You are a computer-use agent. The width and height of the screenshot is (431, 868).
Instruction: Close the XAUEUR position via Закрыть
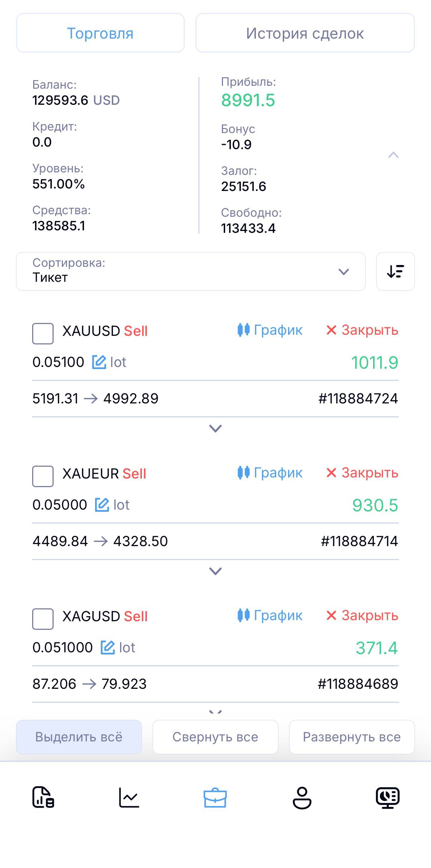[362, 473]
